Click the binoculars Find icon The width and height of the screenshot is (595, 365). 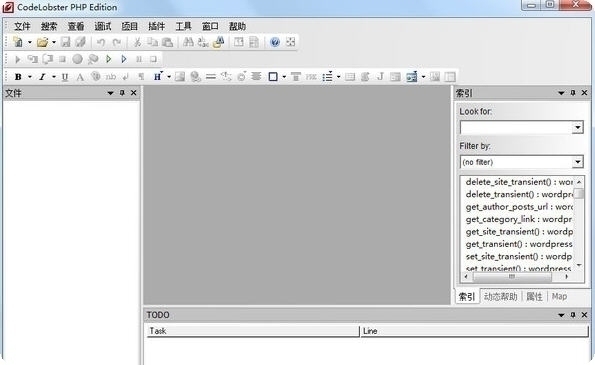(x=188, y=42)
